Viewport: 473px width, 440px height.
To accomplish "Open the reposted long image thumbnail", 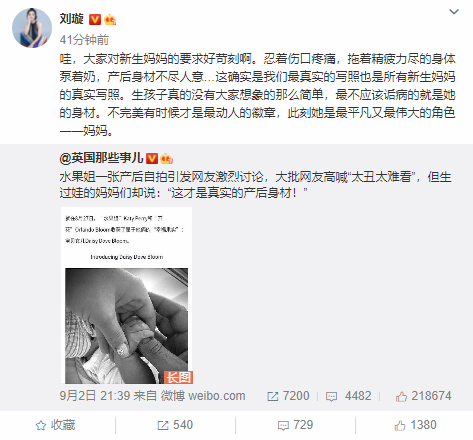I will (126, 295).
